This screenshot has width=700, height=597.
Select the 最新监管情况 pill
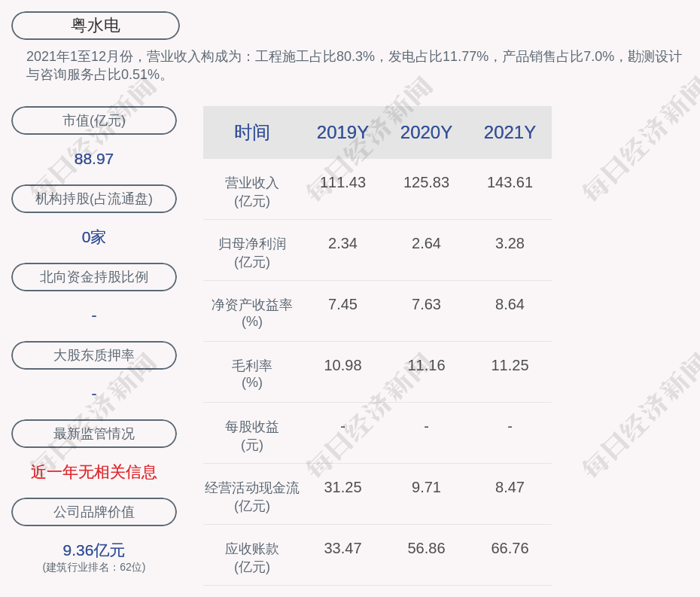(94, 434)
